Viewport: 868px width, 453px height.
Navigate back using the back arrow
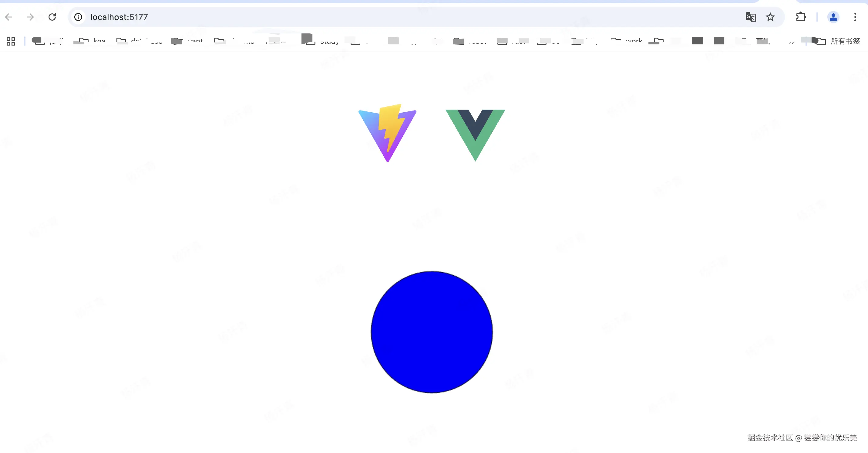[8, 17]
